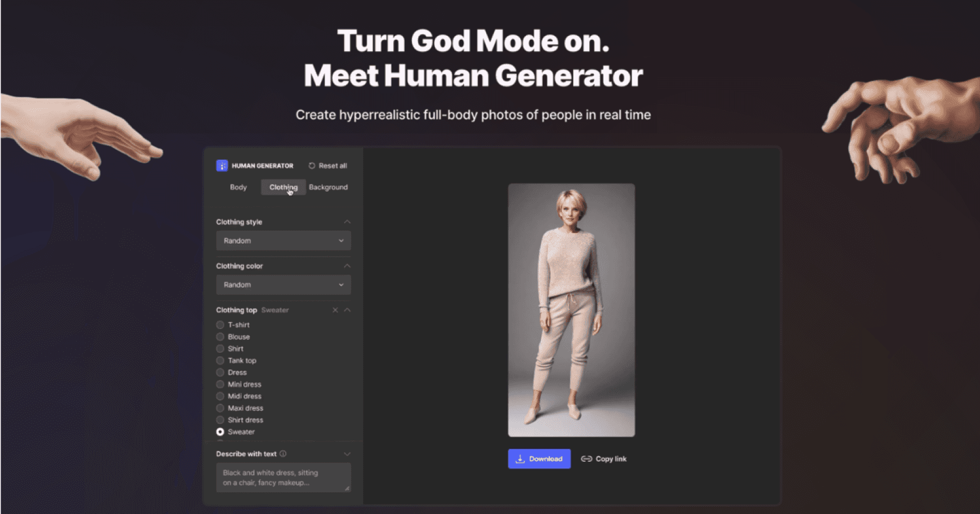The image size is (980, 514).
Task: Clear Clothing top selection with X icon
Action: (x=335, y=310)
